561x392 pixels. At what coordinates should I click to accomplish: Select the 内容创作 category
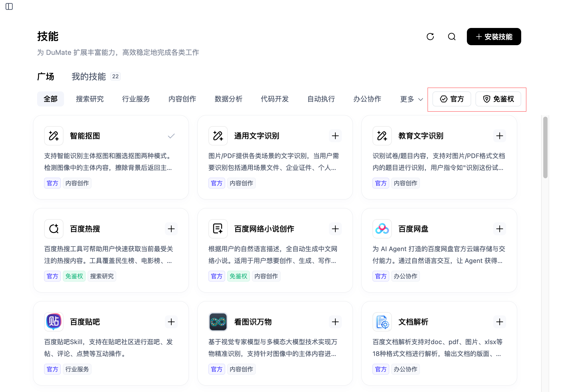182,99
